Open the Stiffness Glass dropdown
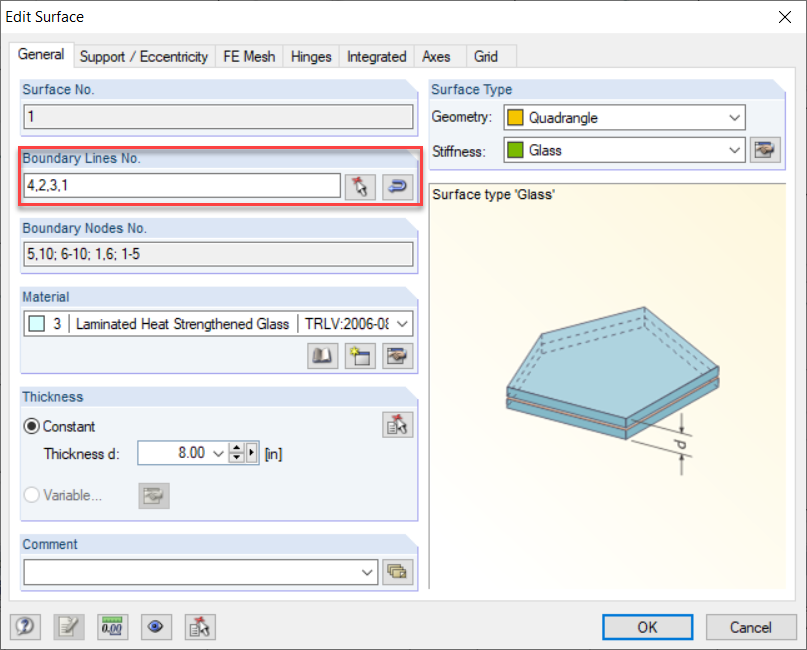 tap(734, 150)
